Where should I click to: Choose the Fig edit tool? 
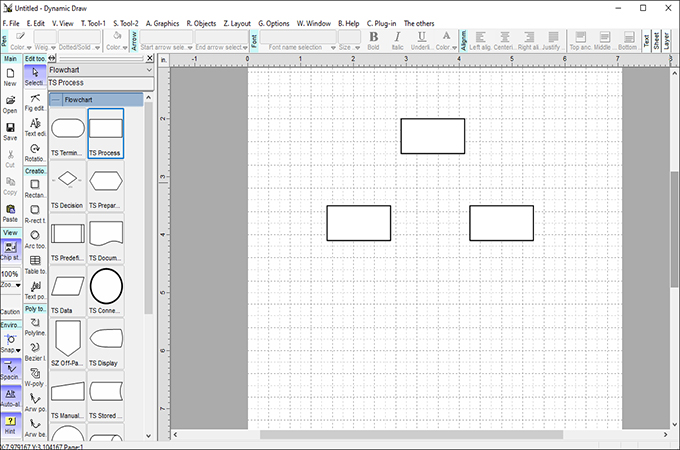[x=35, y=102]
